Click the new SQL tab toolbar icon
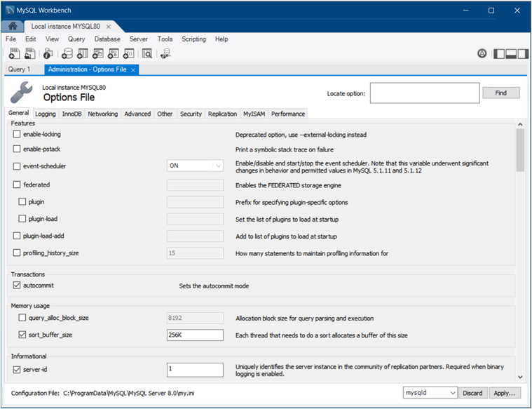The height and width of the screenshot is (409, 532). click(14, 53)
